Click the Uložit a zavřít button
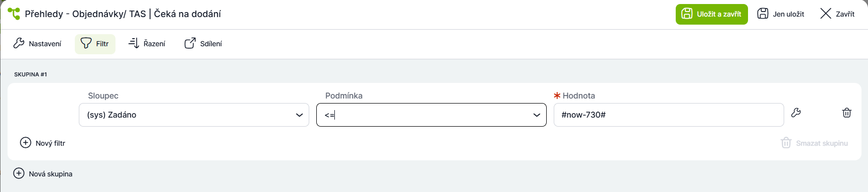This screenshot has height=192, width=868. pyautogui.click(x=711, y=14)
